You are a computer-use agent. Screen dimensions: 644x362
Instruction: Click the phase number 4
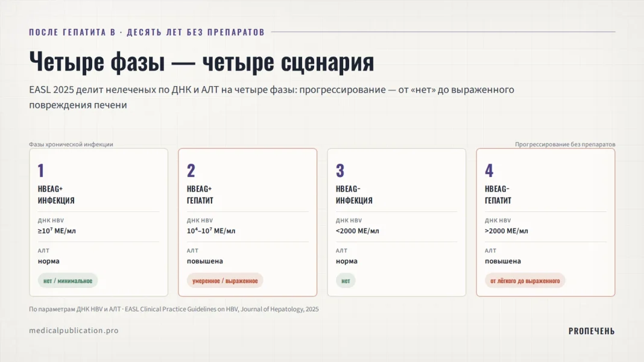coord(489,170)
